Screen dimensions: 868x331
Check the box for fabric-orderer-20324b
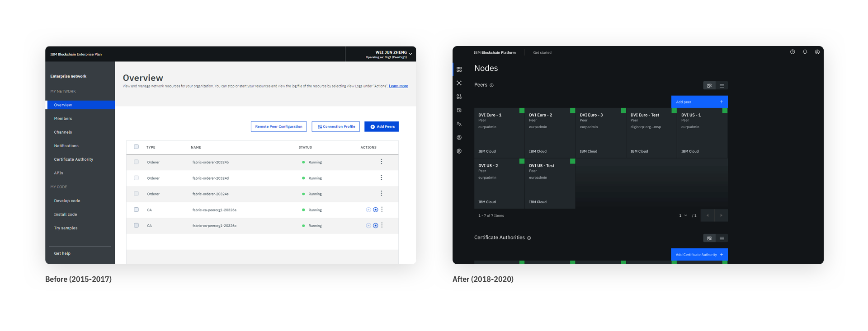pyautogui.click(x=136, y=162)
